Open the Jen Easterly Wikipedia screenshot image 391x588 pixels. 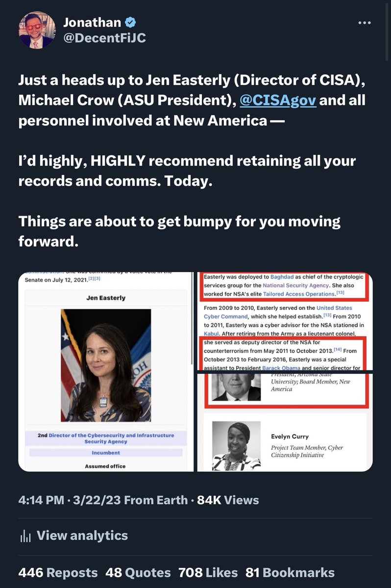[x=106, y=372]
